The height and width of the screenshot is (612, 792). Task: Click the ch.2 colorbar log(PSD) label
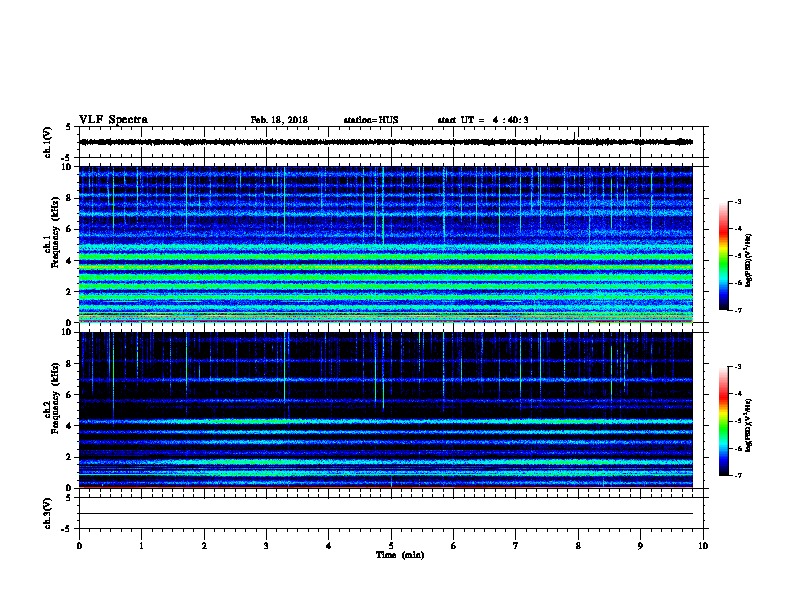click(x=748, y=425)
